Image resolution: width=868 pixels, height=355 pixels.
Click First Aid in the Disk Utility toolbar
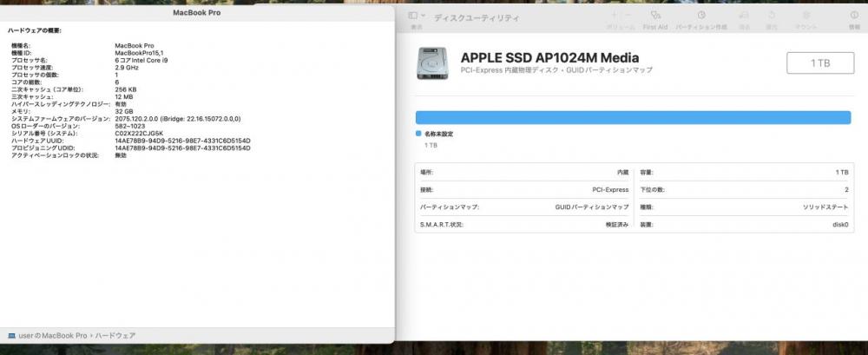tap(654, 19)
